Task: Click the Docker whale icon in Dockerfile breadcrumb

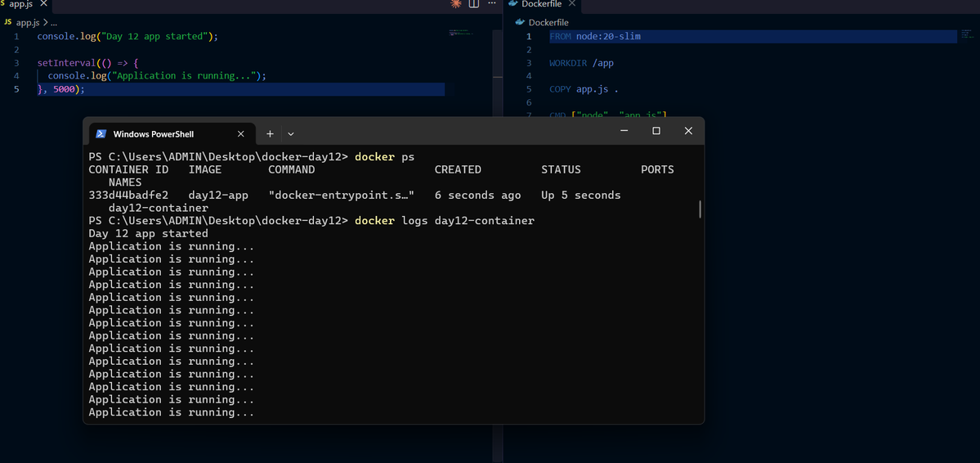Action: tap(520, 23)
